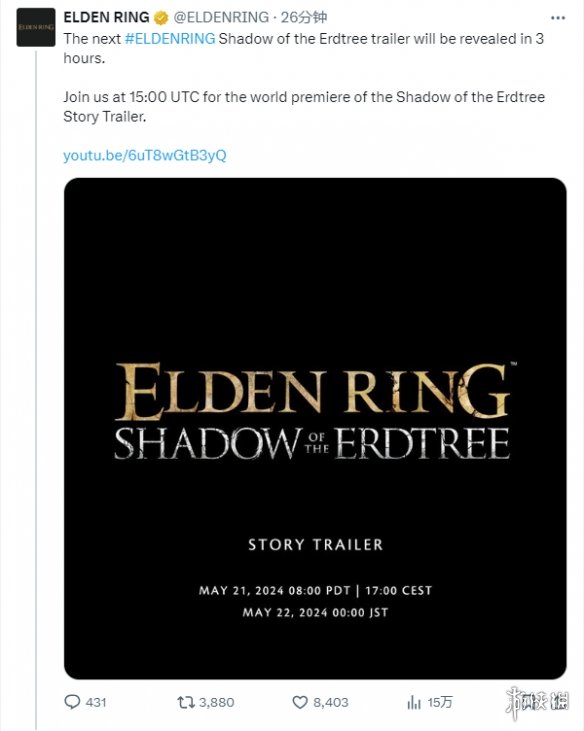Open the youtu.be/6uT8wGtB3yQ link
584x731 pixels.
145,155
